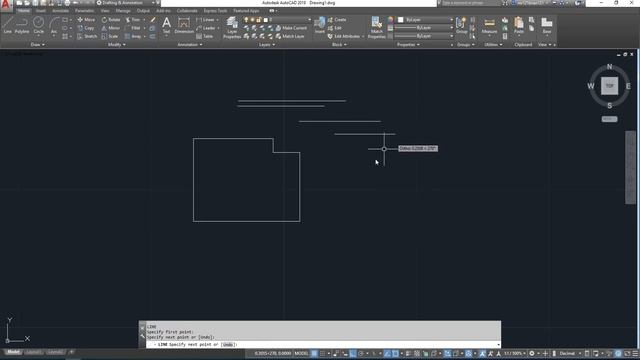Click Match Layer button
The width and height of the screenshot is (640, 360).
[290, 36]
